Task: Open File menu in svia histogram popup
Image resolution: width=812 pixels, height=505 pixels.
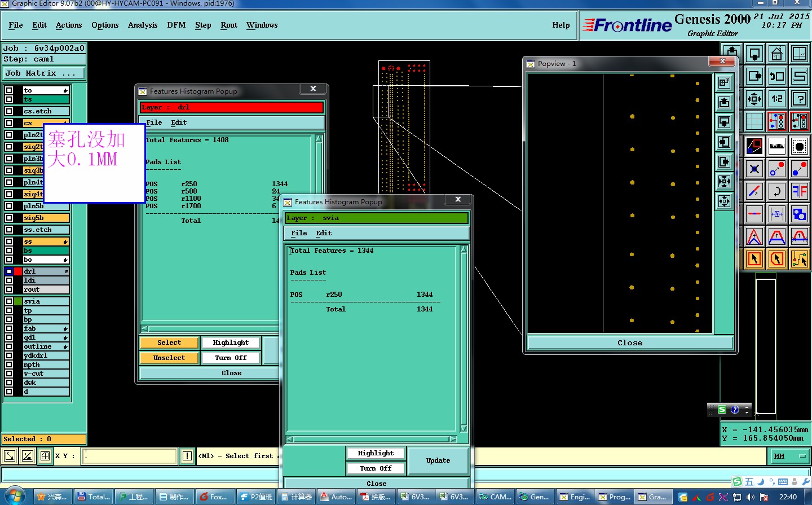Action: point(299,233)
